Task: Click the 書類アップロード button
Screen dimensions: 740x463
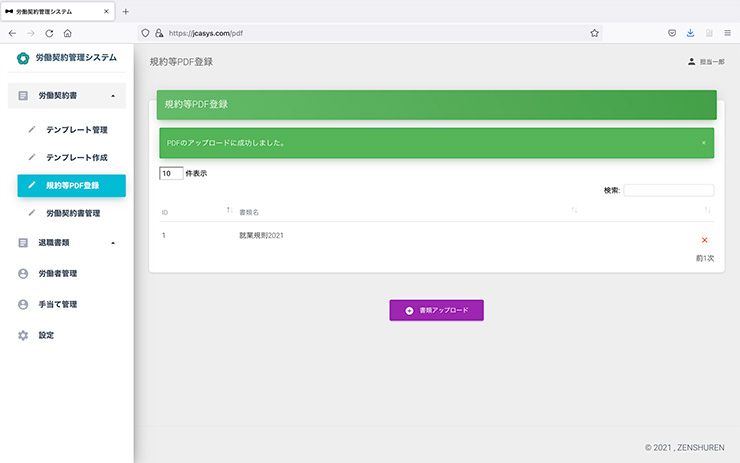Action: click(436, 310)
